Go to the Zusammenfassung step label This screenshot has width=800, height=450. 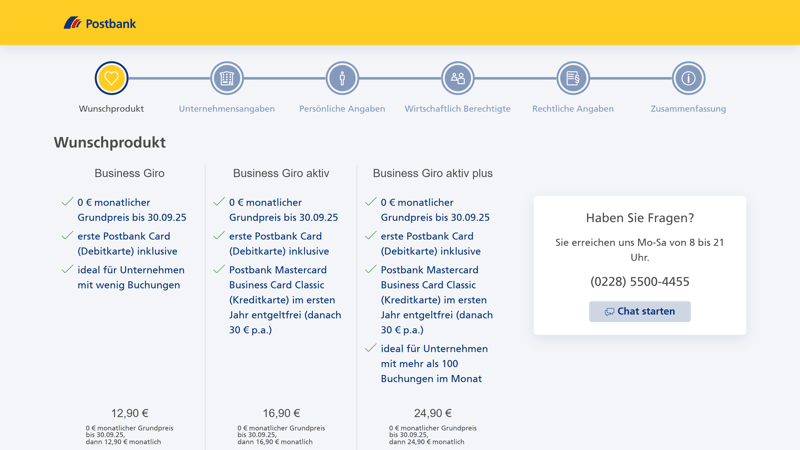pos(688,109)
